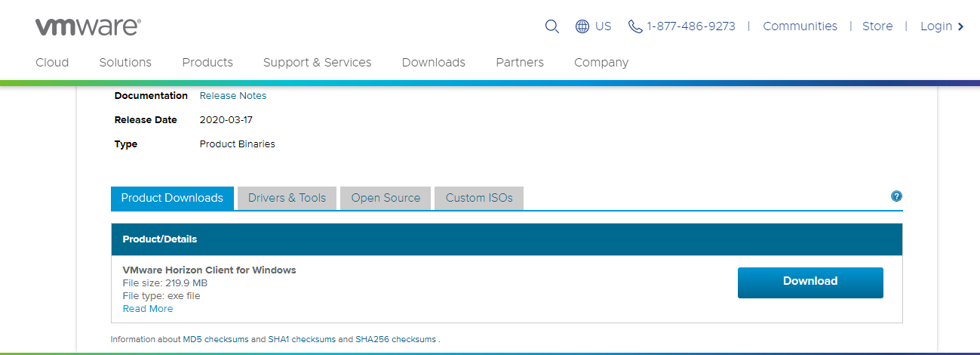Viewport: 980px width, 355px height.
Task: Open the Cloud menu
Action: tap(52, 63)
